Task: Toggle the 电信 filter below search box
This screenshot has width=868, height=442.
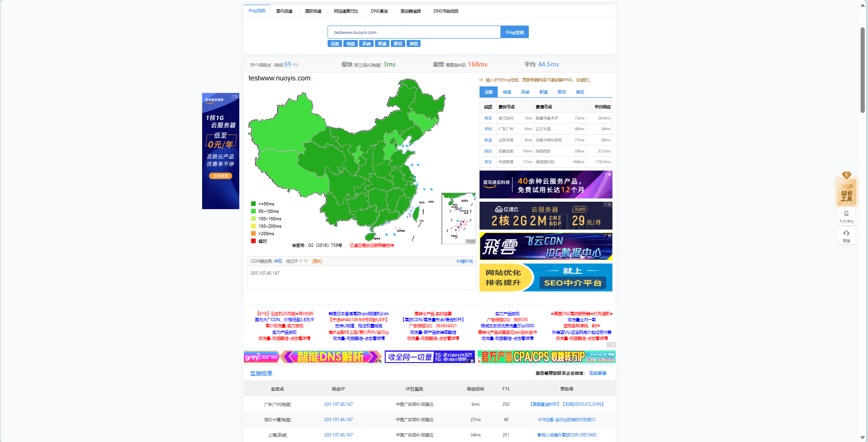Action: 350,44
